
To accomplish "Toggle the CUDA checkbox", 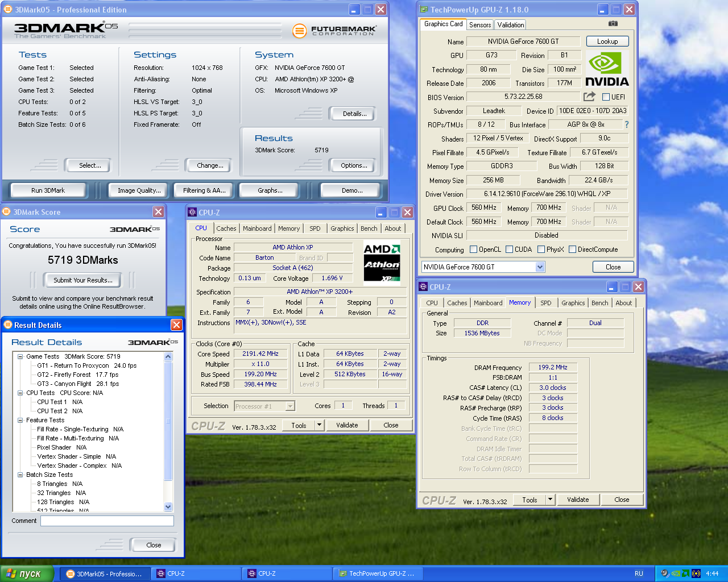I will (x=510, y=250).
